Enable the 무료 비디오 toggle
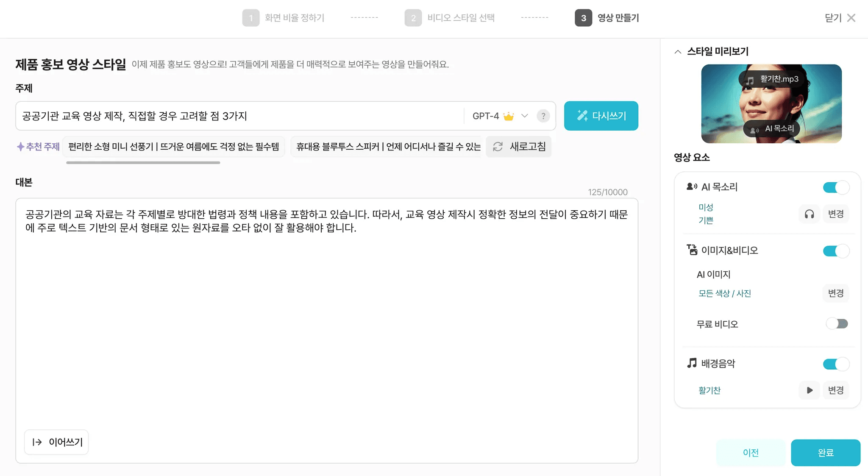The height and width of the screenshot is (476, 868). [837, 323]
